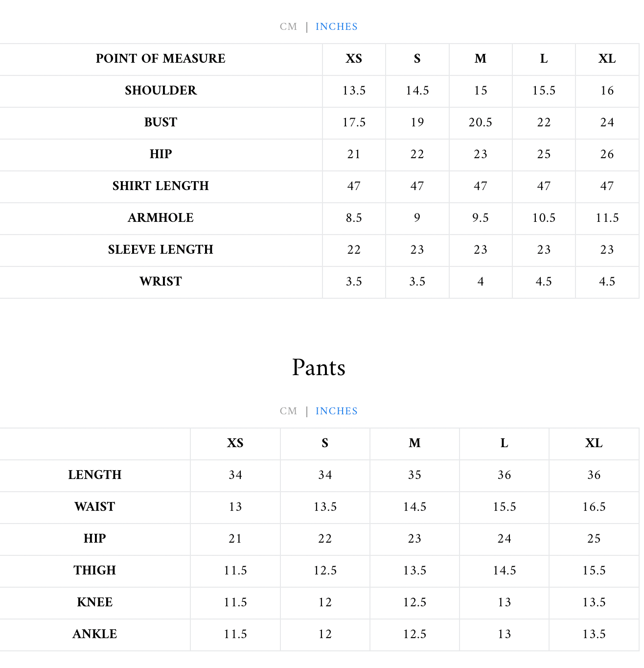Image resolution: width=644 pixels, height=668 pixels.
Task: Select the SHOULDER row label
Action: (x=161, y=91)
